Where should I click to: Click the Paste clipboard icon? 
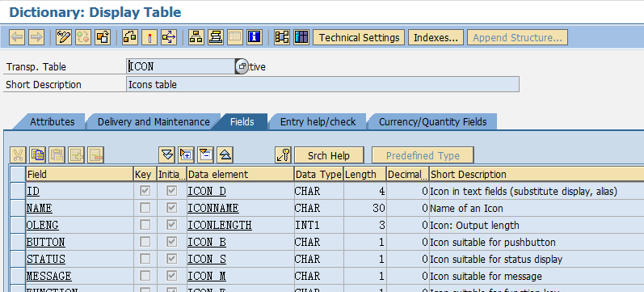[x=57, y=155]
